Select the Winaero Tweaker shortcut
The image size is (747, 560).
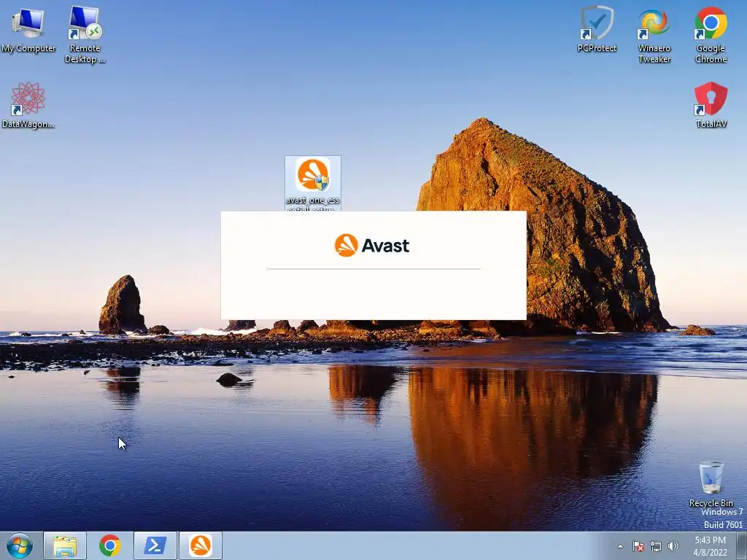(x=654, y=34)
